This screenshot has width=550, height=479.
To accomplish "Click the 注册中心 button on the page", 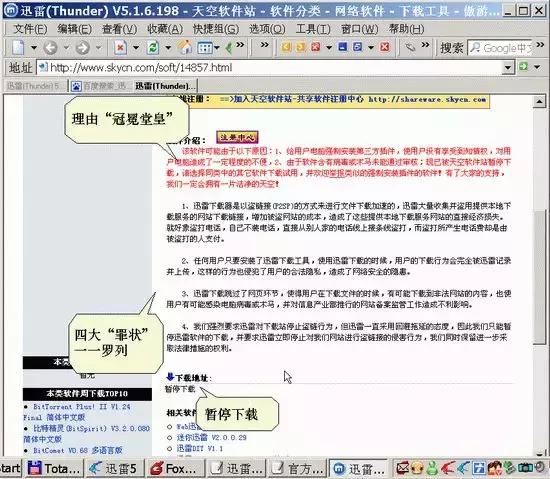I will 237,137.
